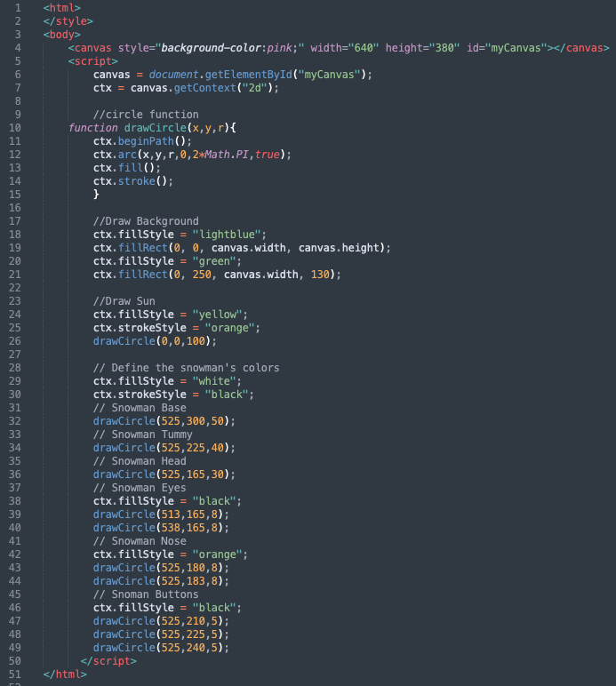Click 'drawCircle(525,210,5)'
This screenshot has width=616, height=686.
[x=158, y=621]
